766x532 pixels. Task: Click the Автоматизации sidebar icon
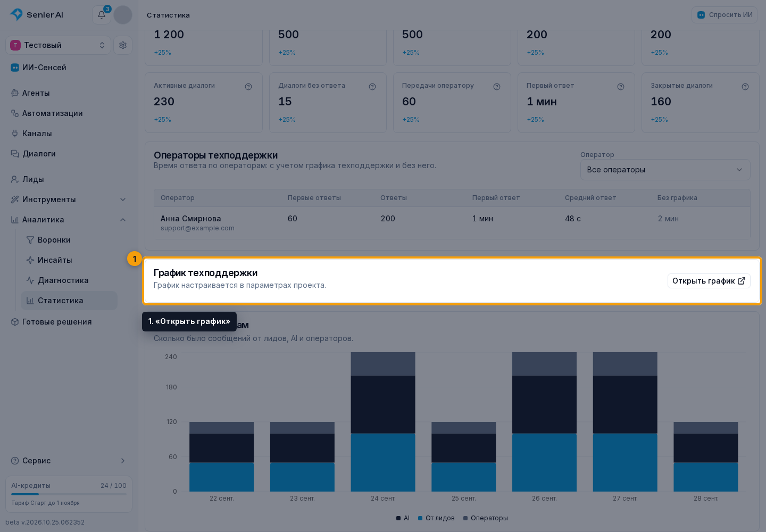15,113
